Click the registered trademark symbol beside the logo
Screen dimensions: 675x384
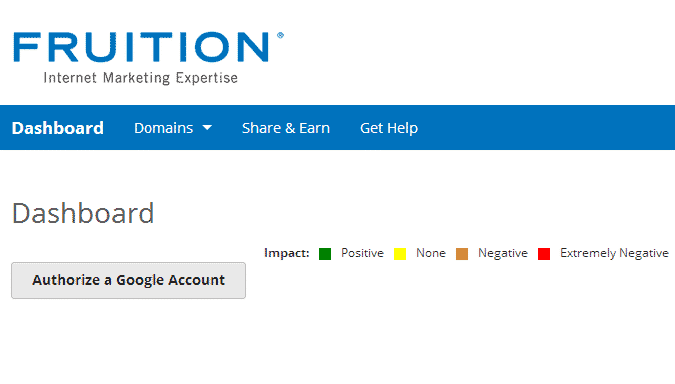(x=280, y=35)
